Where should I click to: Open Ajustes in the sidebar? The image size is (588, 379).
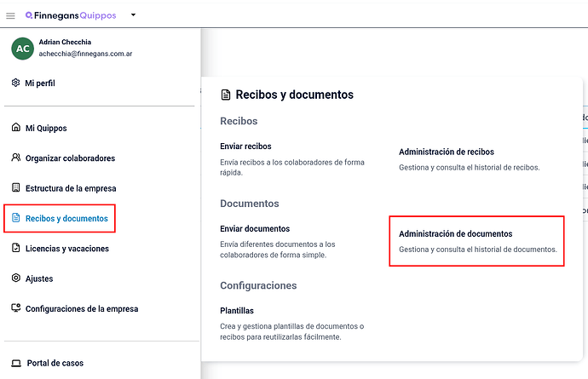[39, 279]
